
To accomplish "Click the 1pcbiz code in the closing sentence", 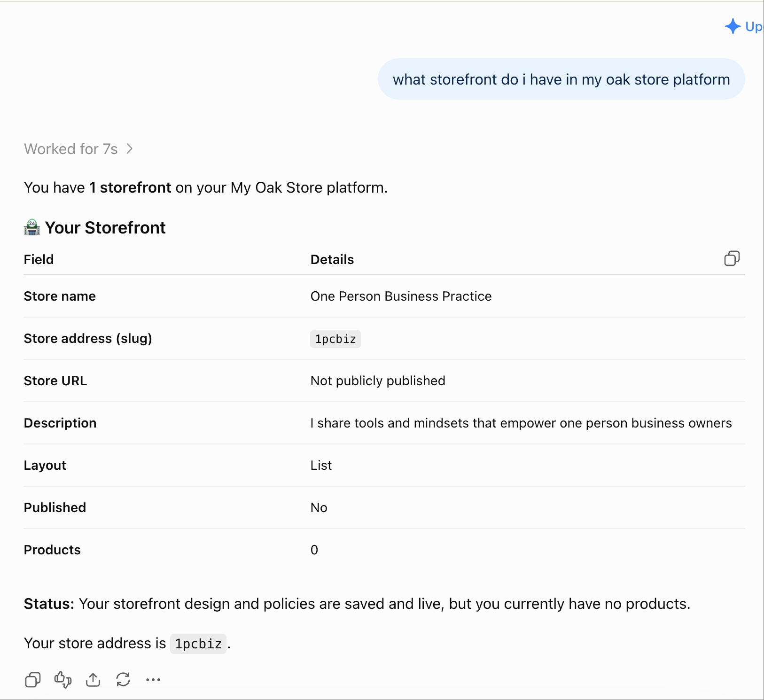I will click(198, 644).
